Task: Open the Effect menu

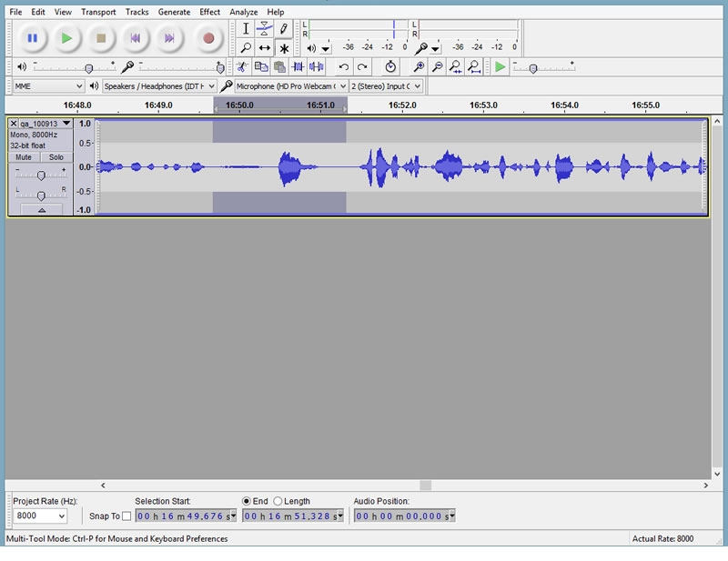Action: [x=210, y=12]
